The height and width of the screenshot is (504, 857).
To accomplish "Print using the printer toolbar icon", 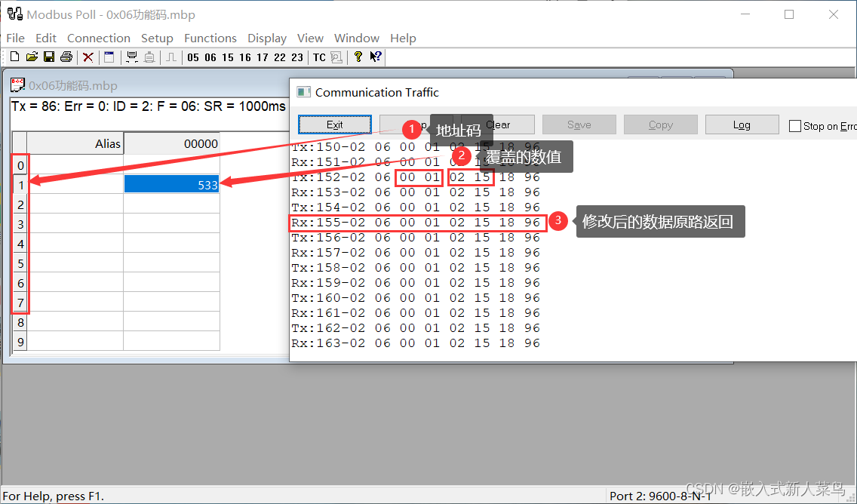I will pos(66,57).
